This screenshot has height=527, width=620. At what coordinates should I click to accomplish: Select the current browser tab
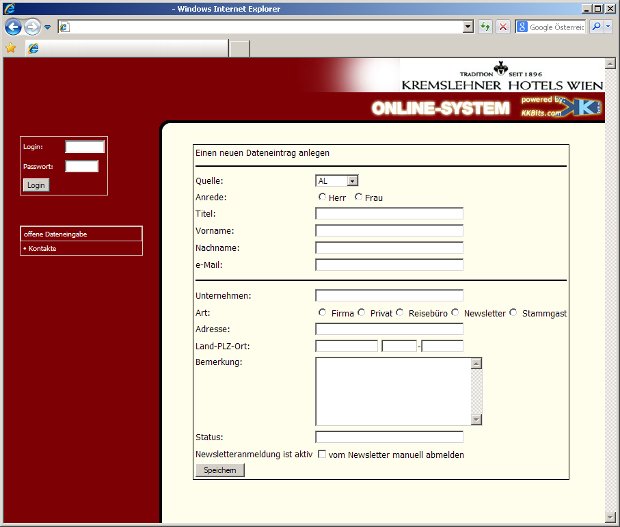[x=127, y=48]
